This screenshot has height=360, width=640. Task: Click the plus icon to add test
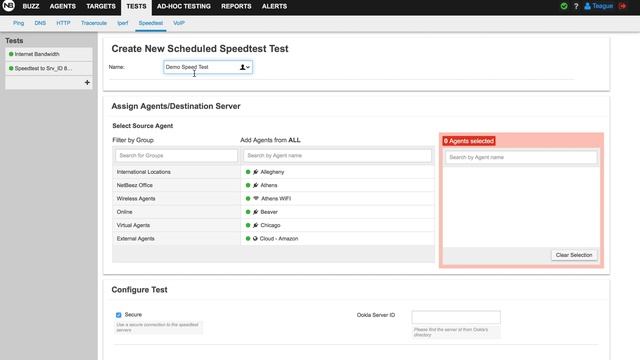pos(87,82)
